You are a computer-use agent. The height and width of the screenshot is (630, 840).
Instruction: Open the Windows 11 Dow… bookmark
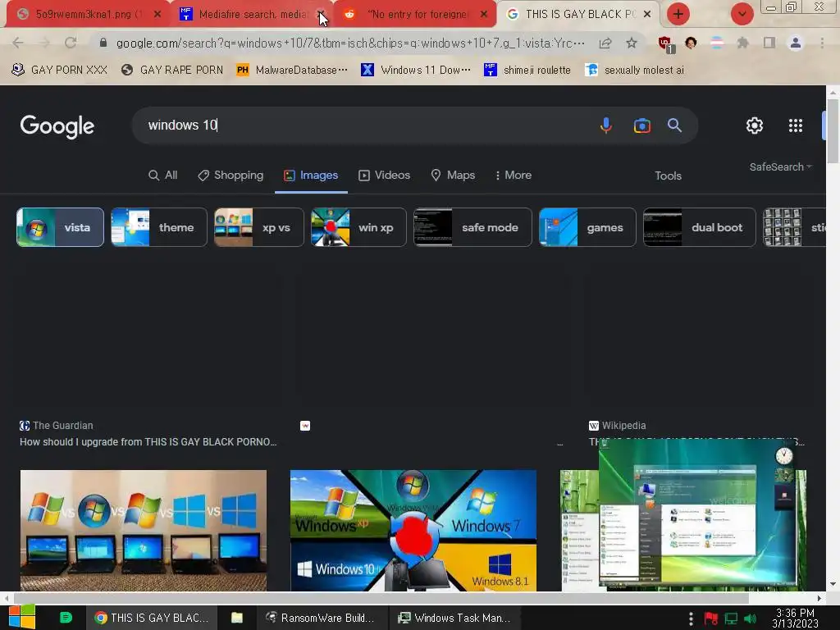(x=416, y=71)
